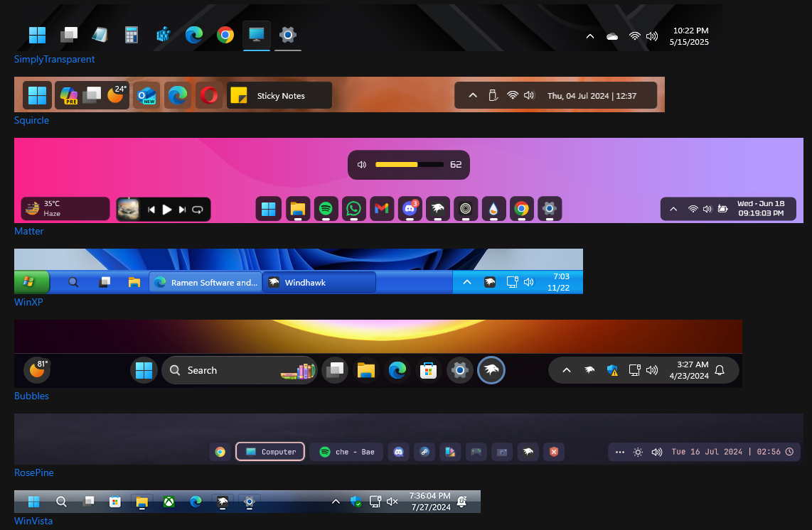The width and height of the screenshot is (812, 530).
Task: Open Settings gear in SimplyTransparent taskbar
Action: click(287, 36)
